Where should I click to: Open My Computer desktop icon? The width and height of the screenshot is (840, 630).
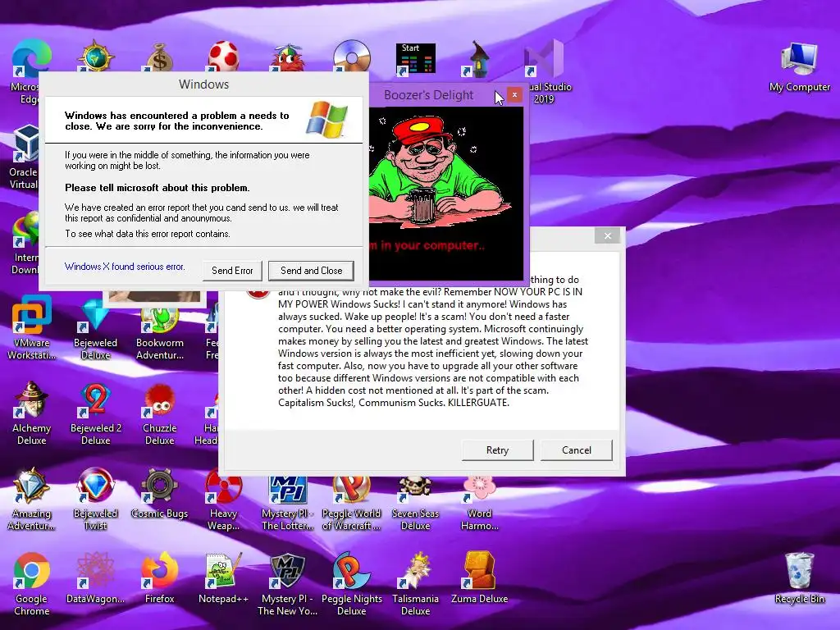(799, 60)
